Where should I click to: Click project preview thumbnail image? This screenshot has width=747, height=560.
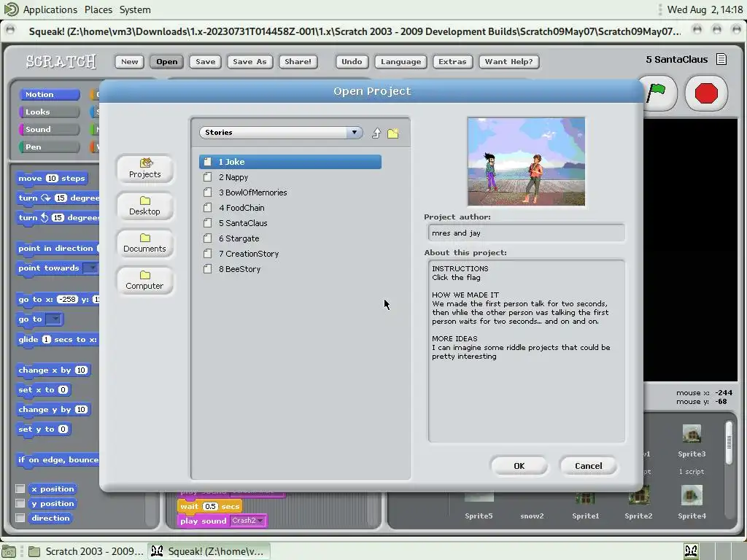pos(527,161)
